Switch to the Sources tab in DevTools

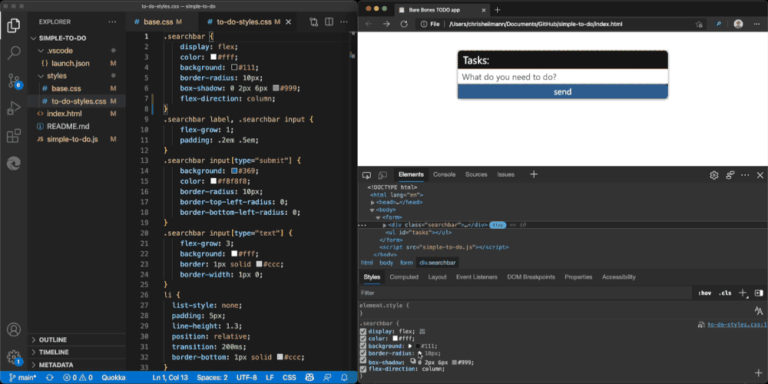[x=476, y=175]
